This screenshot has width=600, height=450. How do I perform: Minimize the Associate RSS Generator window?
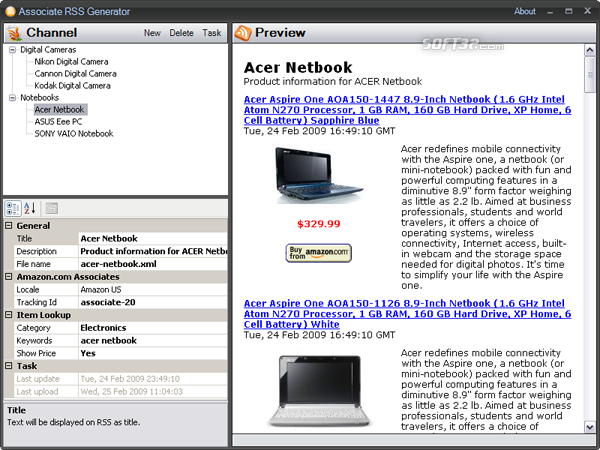(550, 11)
